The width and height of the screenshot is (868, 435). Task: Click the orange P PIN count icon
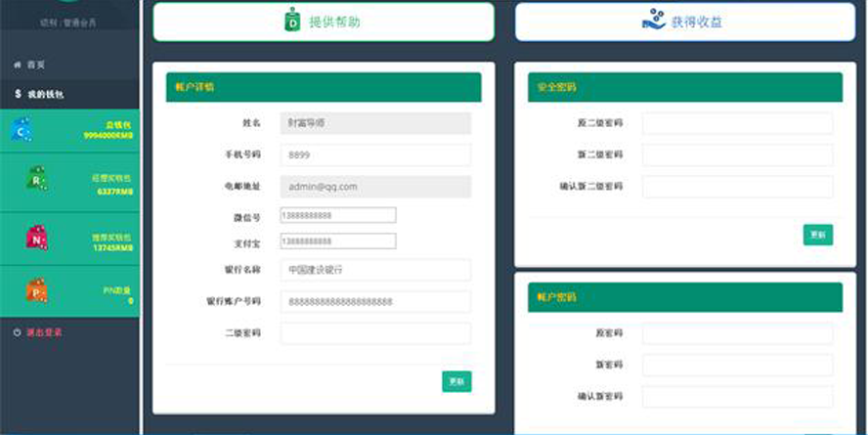[36, 291]
